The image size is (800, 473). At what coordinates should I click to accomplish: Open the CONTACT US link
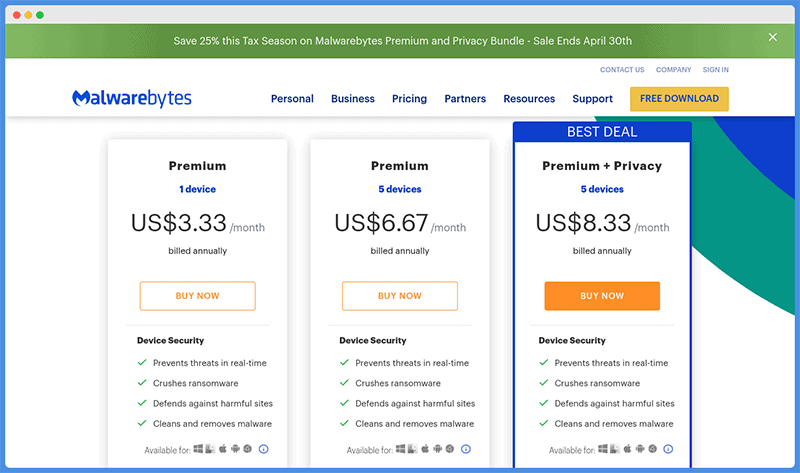click(x=622, y=70)
